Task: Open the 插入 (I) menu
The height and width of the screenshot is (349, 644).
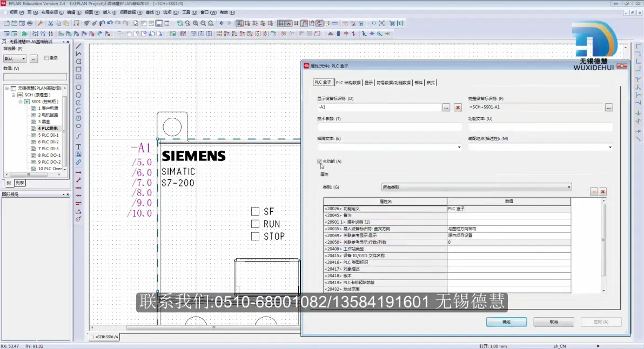Action: tap(110, 12)
